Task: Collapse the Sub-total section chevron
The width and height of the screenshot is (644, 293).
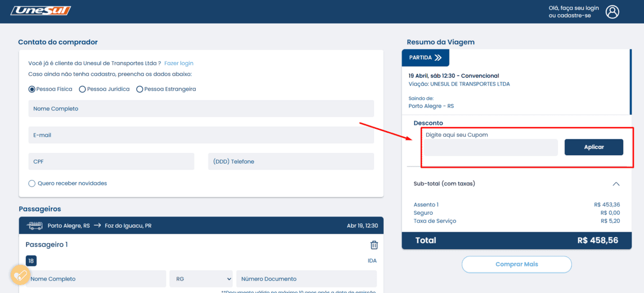Action: click(x=616, y=184)
